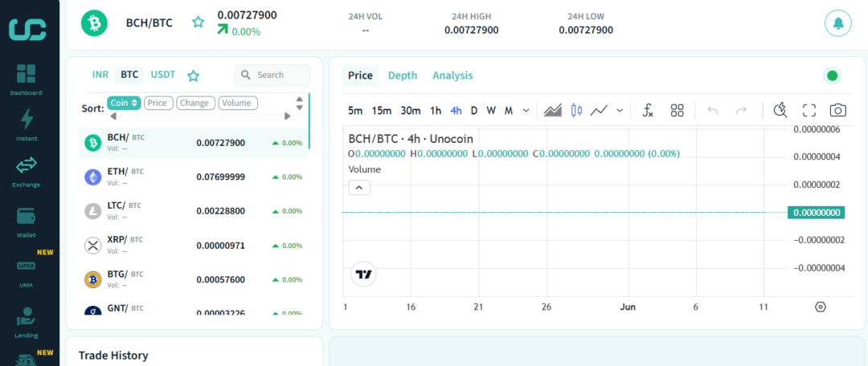Sort the list by Change
Image resolution: width=868 pixels, height=366 pixels.
tap(196, 103)
